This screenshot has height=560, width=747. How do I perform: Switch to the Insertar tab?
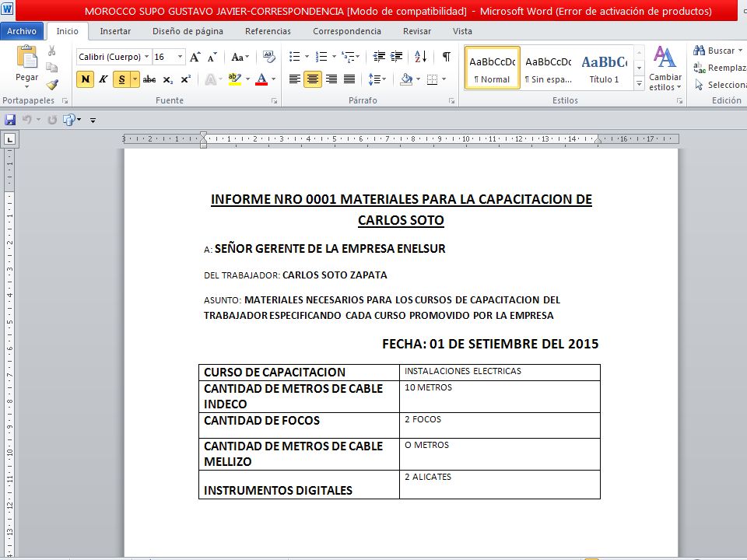[x=115, y=31]
